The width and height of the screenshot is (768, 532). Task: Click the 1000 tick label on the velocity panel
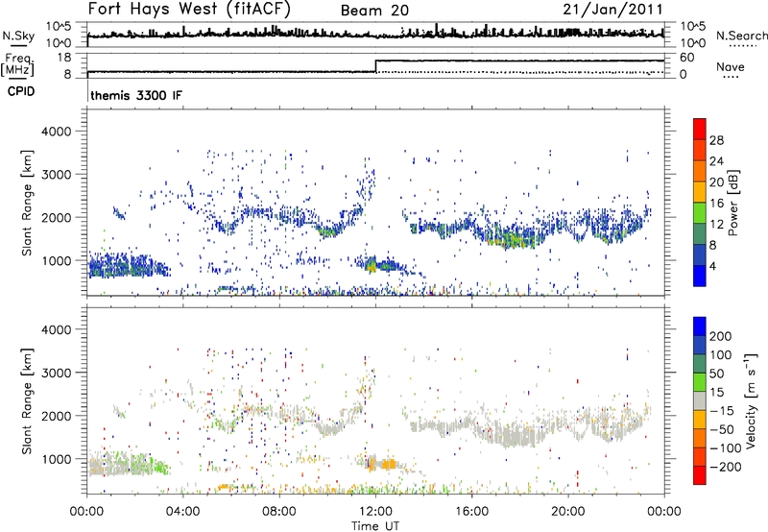56,459
